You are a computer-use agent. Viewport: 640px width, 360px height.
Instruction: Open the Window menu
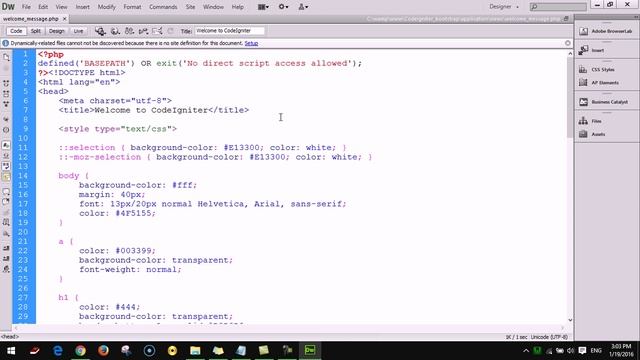click(213, 7)
